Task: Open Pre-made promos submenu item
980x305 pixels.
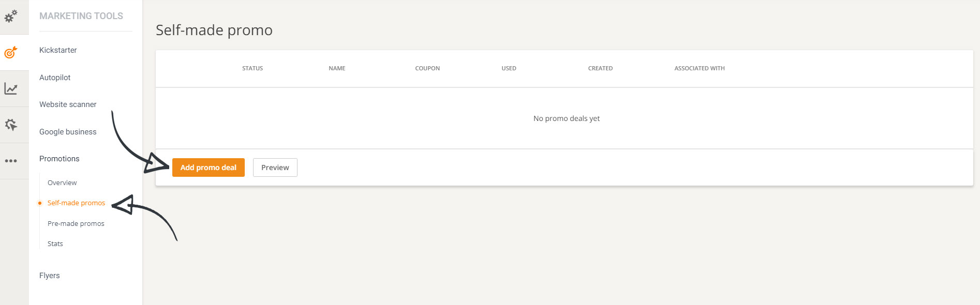Action: pyautogui.click(x=76, y=224)
